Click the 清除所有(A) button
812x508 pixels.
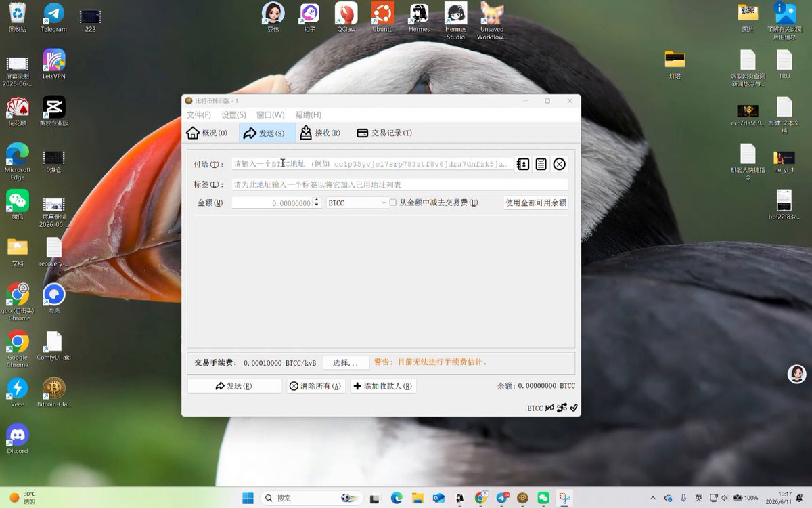point(315,386)
